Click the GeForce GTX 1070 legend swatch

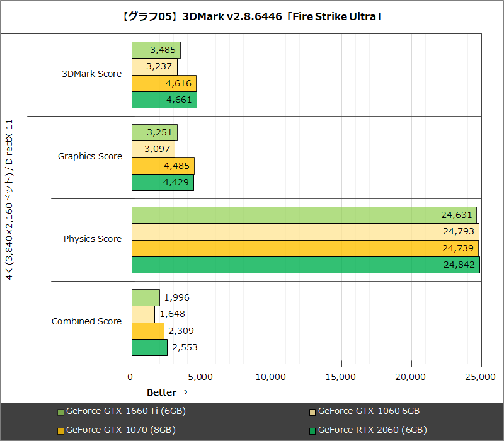[x=60, y=430]
